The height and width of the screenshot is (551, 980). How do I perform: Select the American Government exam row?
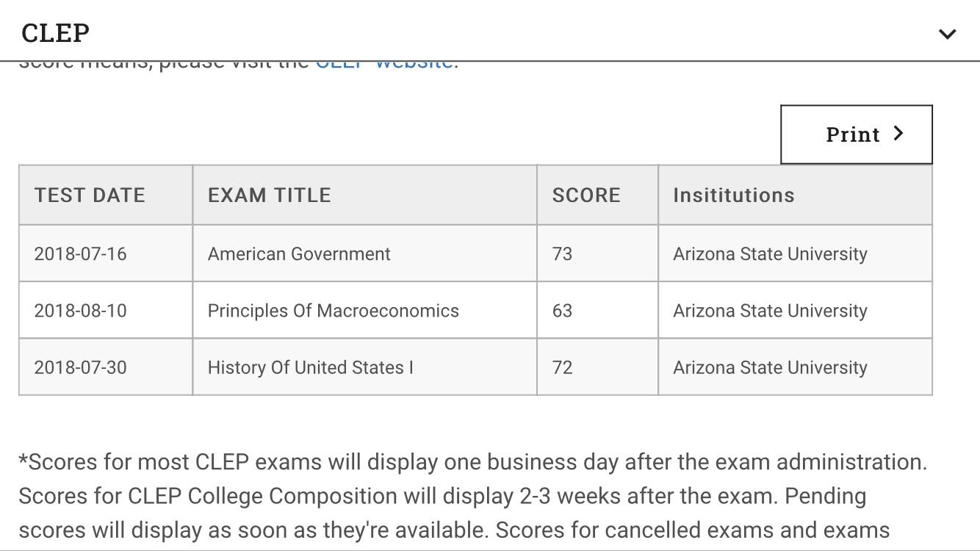coord(300,253)
